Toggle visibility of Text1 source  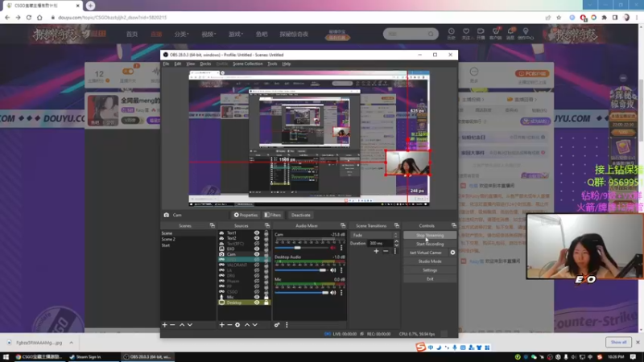(257, 232)
